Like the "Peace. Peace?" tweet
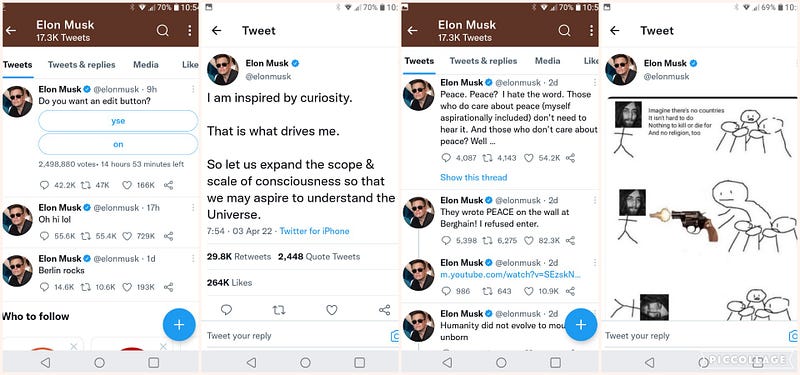The height and width of the screenshot is (375, 800). point(529,158)
